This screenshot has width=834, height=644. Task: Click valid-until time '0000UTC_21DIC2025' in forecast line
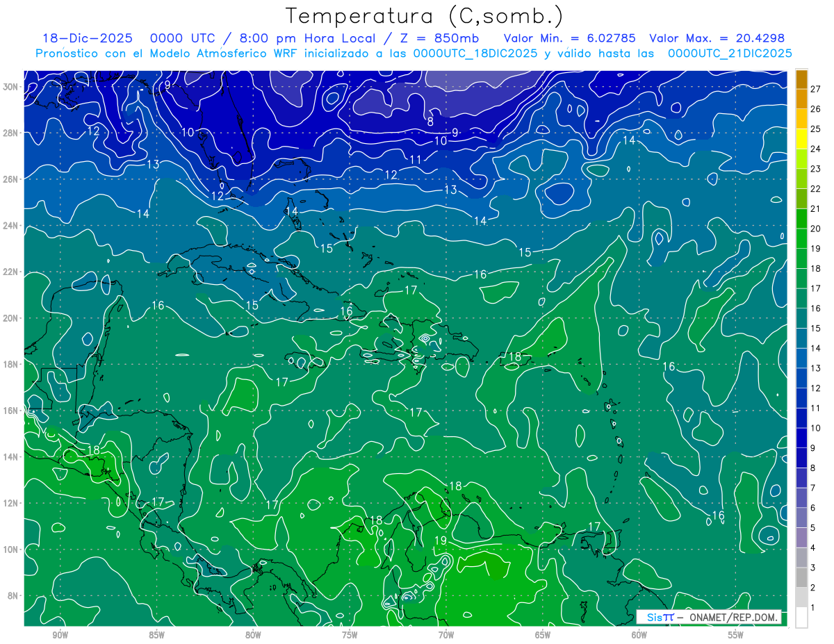730,53
